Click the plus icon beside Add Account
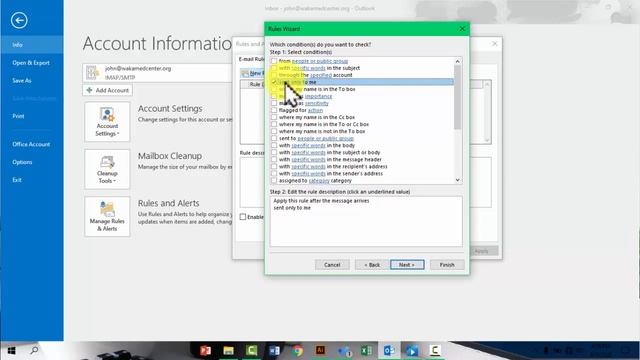 point(89,90)
